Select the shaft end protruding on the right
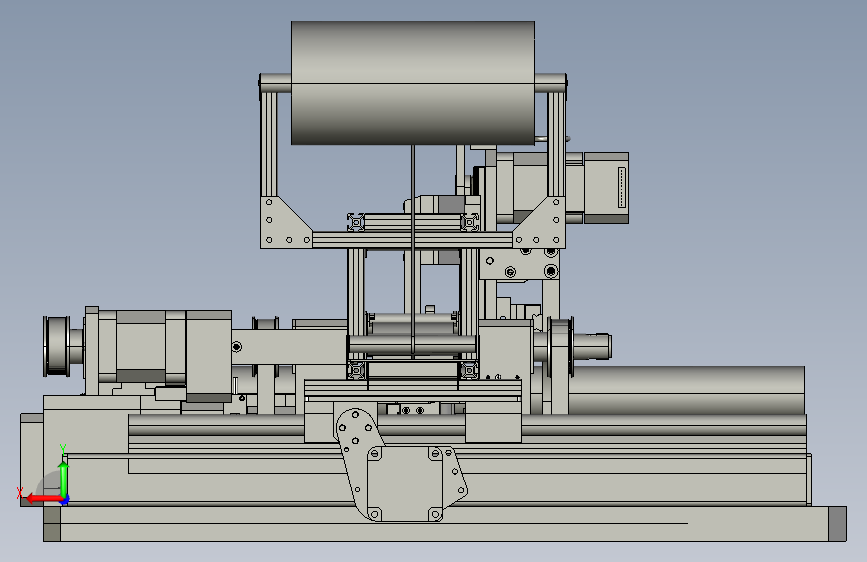Screen dimensions: 867x562 [592, 346]
